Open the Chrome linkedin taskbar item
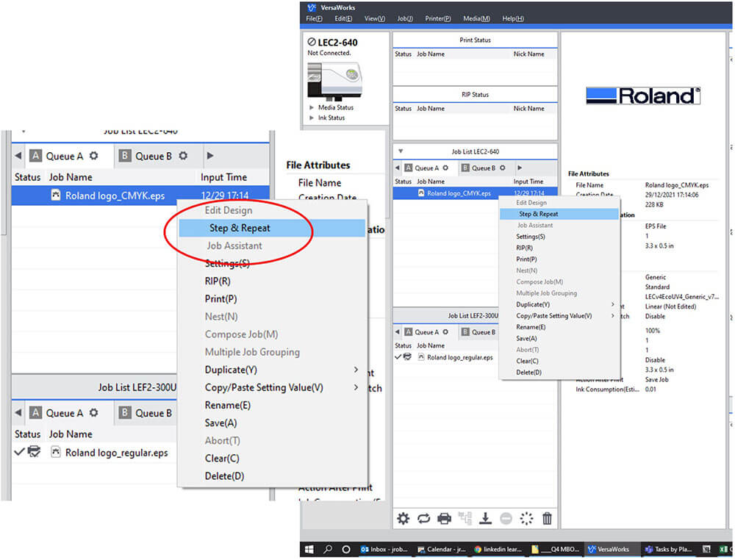735x560 pixels. (498, 549)
